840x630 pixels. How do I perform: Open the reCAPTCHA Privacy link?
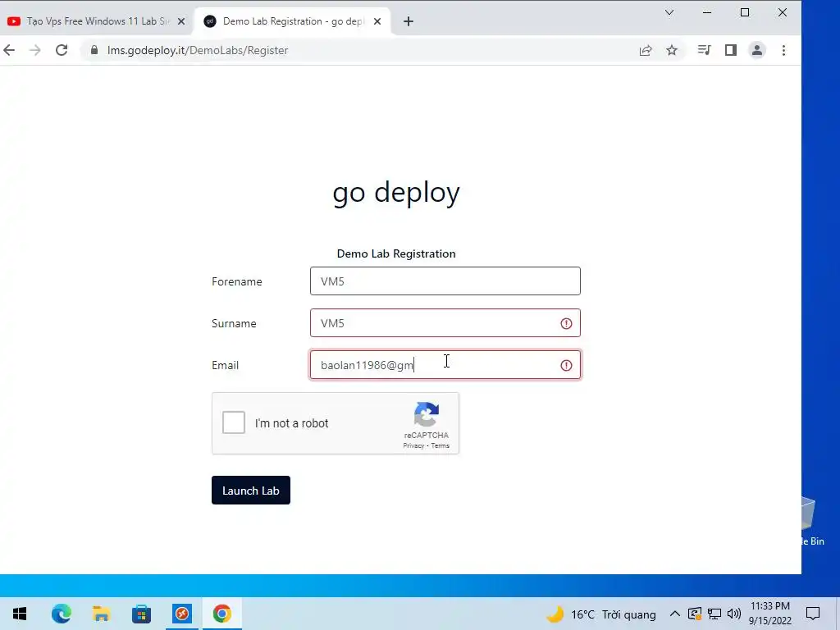413,445
